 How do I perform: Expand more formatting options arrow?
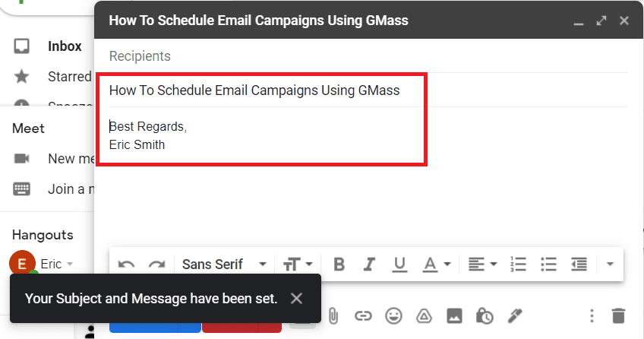pyautogui.click(x=610, y=265)
